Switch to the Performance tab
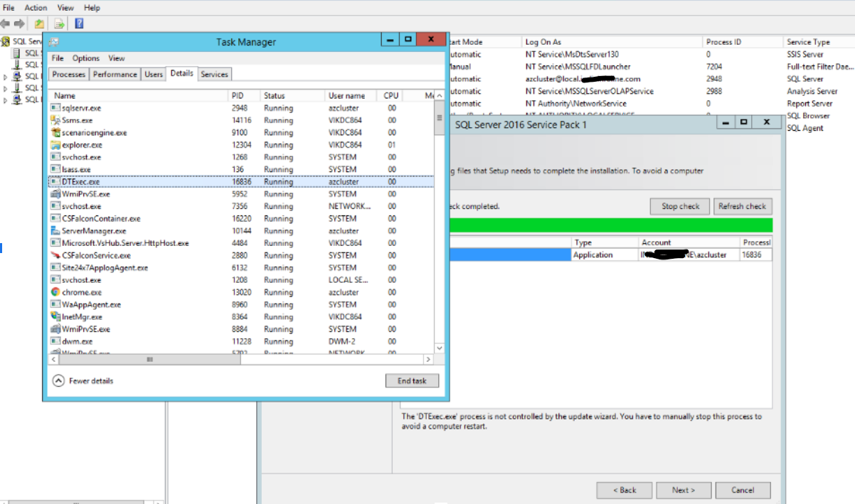Image resolution: width=855 pixels, height=504 pixels. coord(115,74)
